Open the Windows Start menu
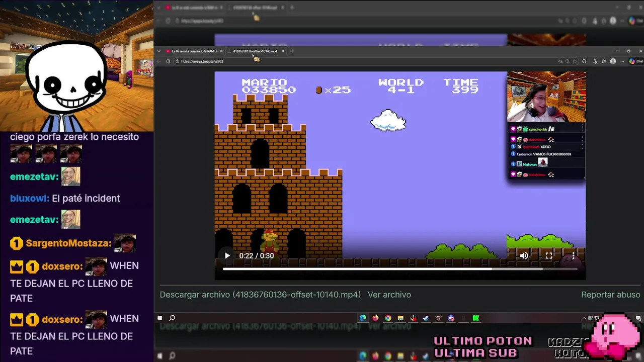644x362 pixels. [x=160, y=318]
